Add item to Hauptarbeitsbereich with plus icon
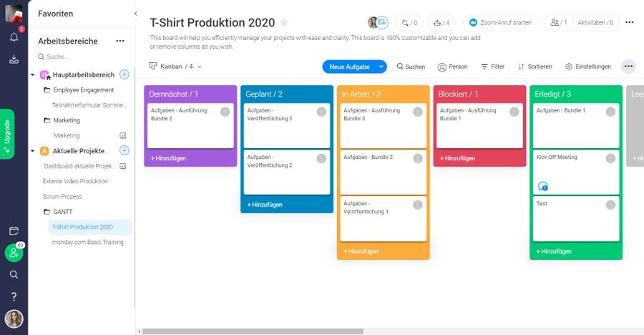 tap(125, 74)
